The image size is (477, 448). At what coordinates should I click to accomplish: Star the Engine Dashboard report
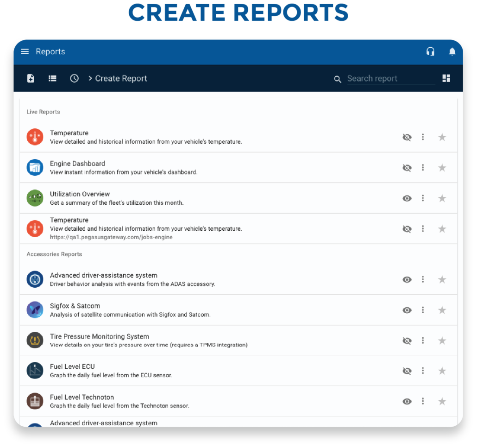pyautogui.click(x=442, y=168)
